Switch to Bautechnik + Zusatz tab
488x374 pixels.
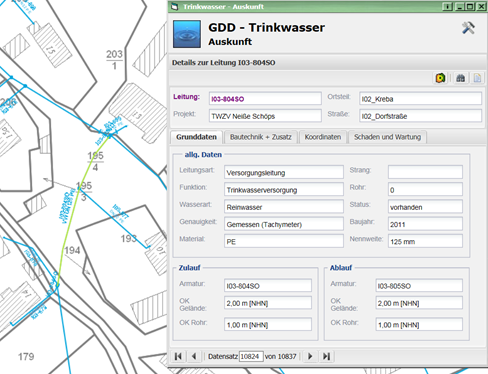(261, 137)
